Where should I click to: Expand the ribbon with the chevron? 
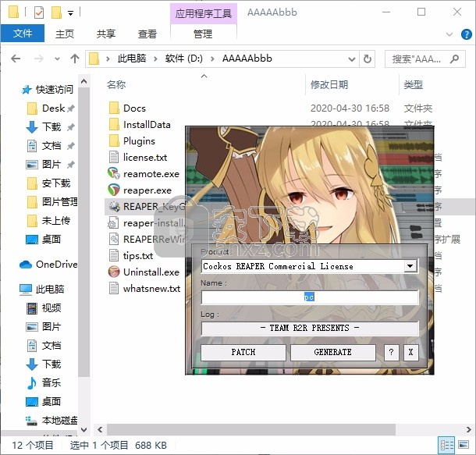(x=449, y=34)
